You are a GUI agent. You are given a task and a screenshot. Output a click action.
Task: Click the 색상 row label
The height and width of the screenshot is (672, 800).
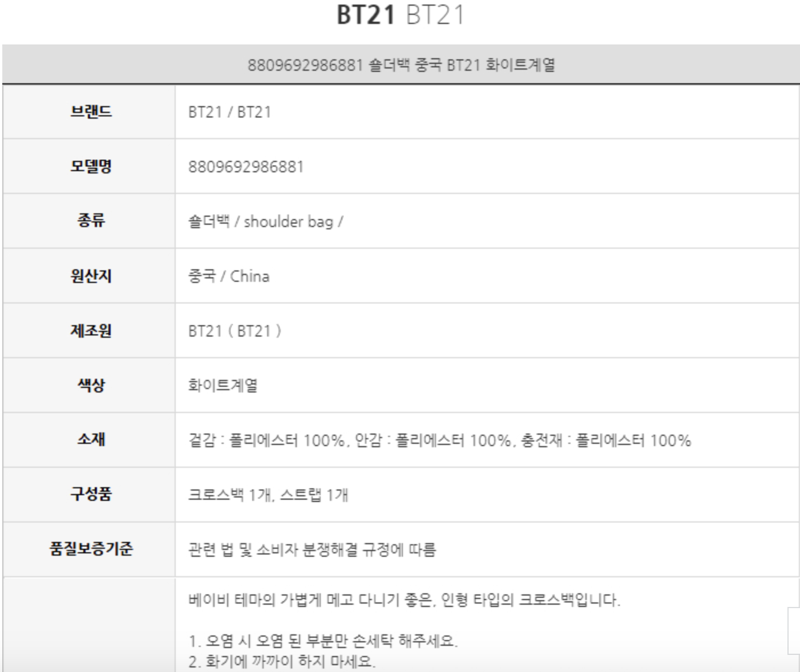tap(91, 385)
